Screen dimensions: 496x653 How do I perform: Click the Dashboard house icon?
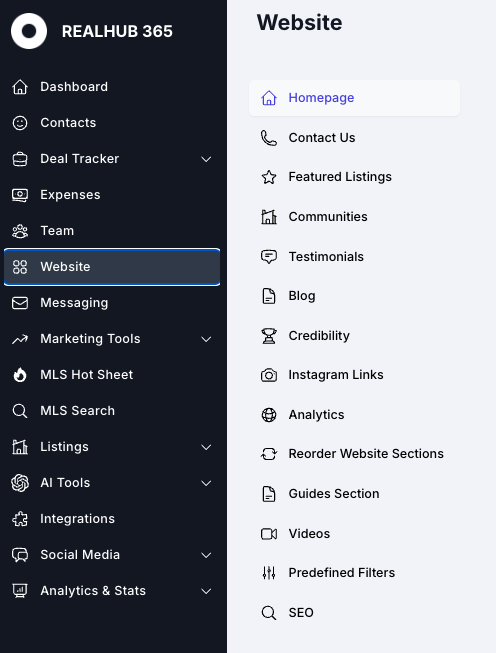point(20,87)
